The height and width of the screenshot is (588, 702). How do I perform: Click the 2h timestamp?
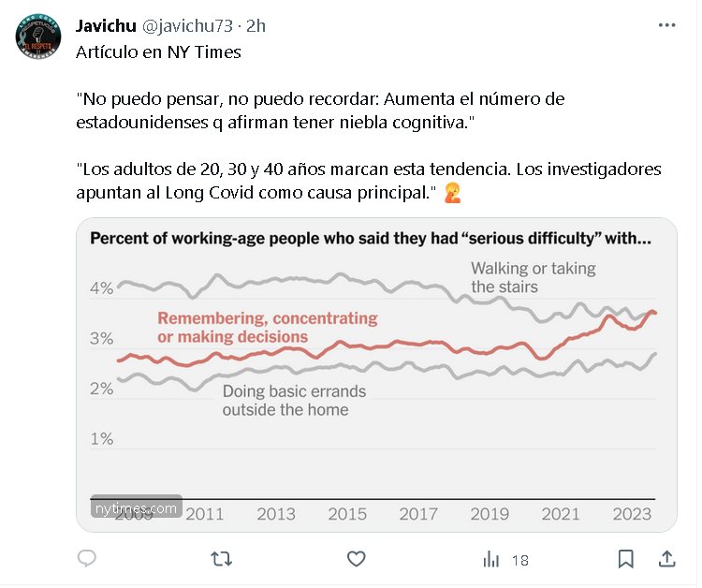(256, 26)
